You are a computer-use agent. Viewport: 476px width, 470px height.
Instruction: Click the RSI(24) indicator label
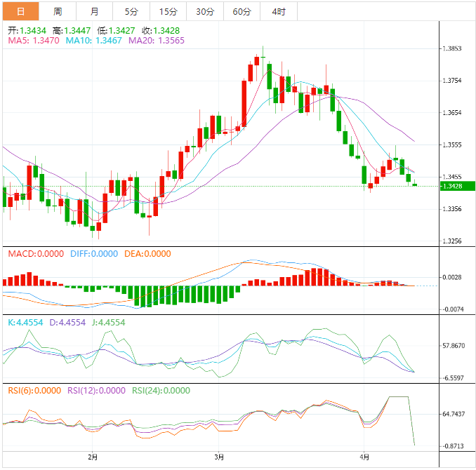(160, 391)
